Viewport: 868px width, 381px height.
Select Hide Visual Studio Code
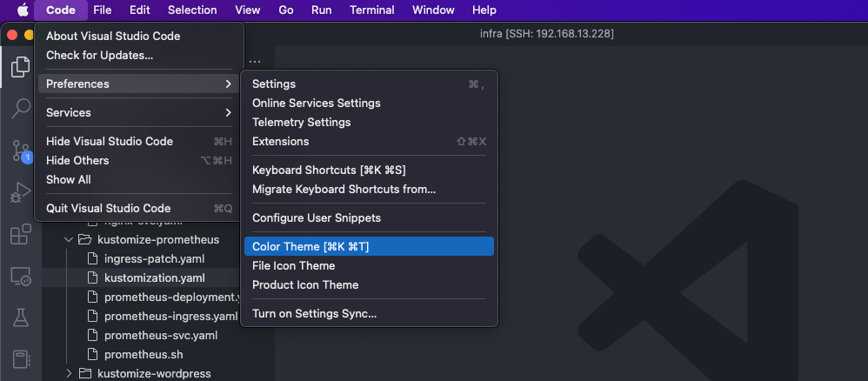click(139, 141)
